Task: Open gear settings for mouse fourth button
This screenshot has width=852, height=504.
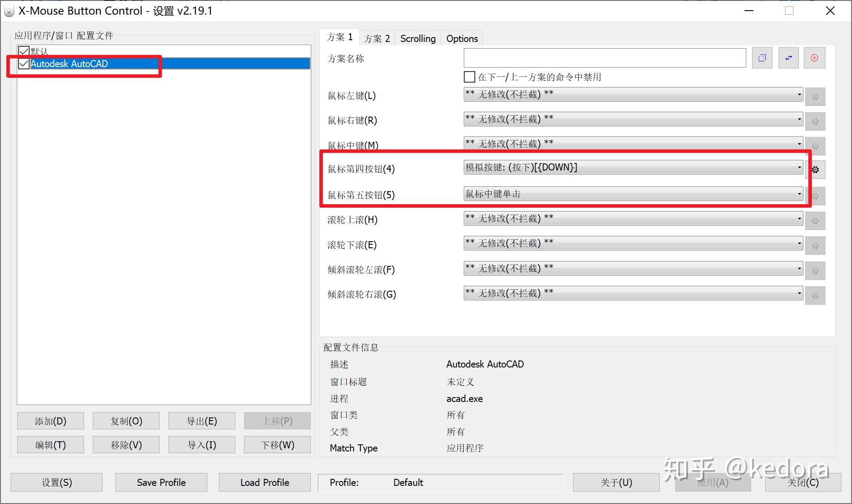Action: [x=815, y=169]
